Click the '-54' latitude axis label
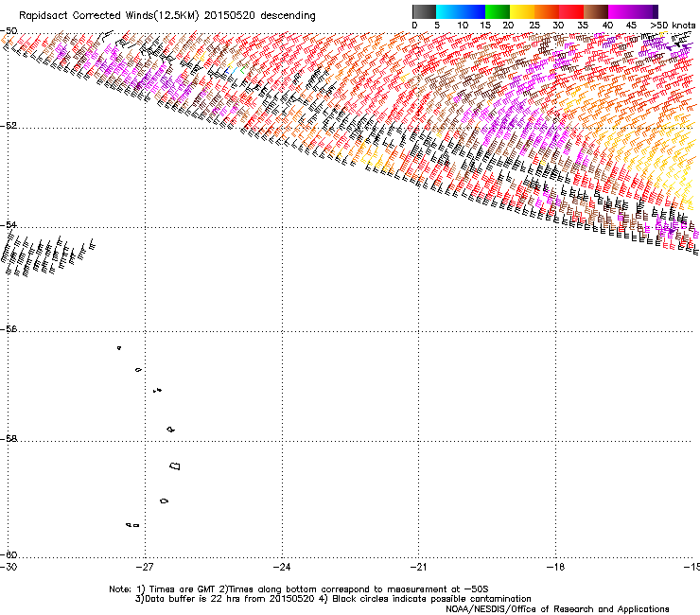700x615 pixels. [9, 224]
